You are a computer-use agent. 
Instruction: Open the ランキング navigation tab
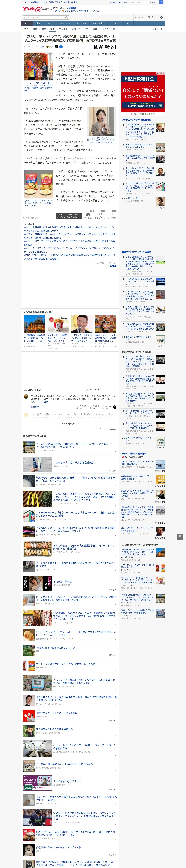[x=115, y=24]
